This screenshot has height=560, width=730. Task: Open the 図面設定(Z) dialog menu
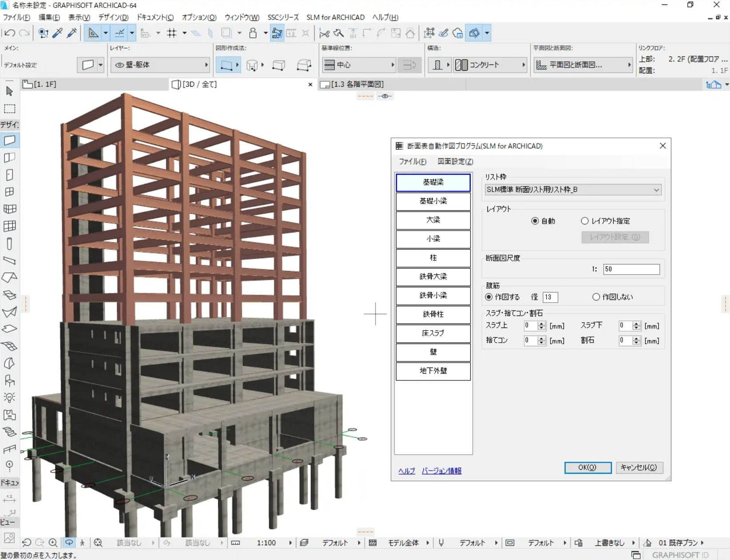tap(455, 161)
